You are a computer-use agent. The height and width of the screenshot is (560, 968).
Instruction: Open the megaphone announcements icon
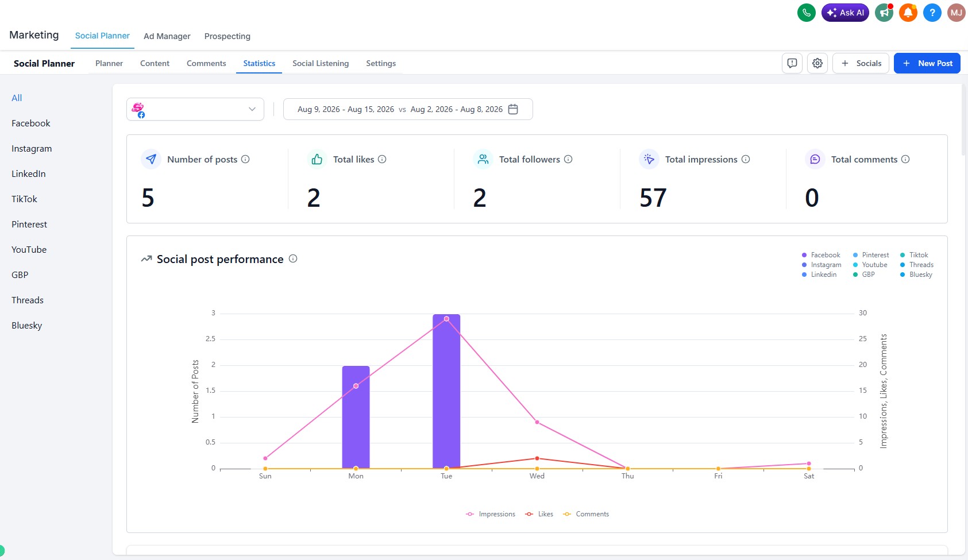coord(884,13)
